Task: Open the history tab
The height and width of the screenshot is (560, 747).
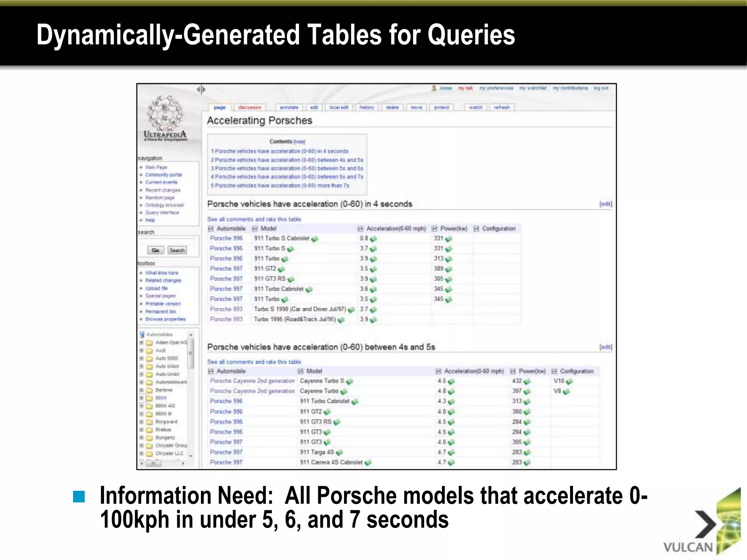Action: click(367, 108)
